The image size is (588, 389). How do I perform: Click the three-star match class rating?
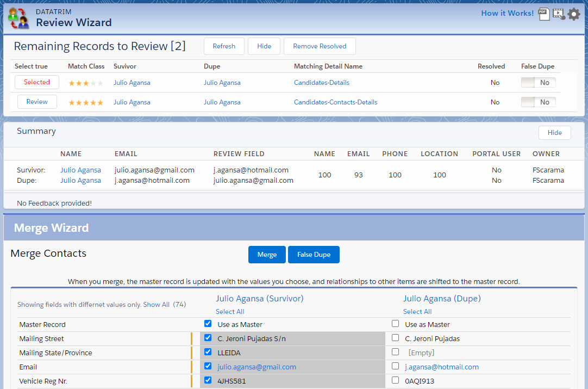click(85, 83)
